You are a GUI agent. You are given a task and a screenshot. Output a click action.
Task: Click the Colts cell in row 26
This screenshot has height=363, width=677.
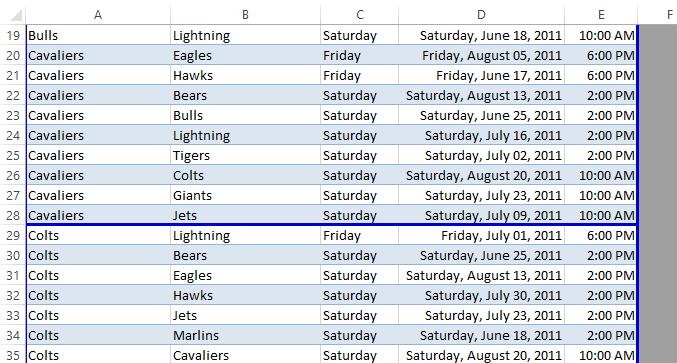pos(245,176)
